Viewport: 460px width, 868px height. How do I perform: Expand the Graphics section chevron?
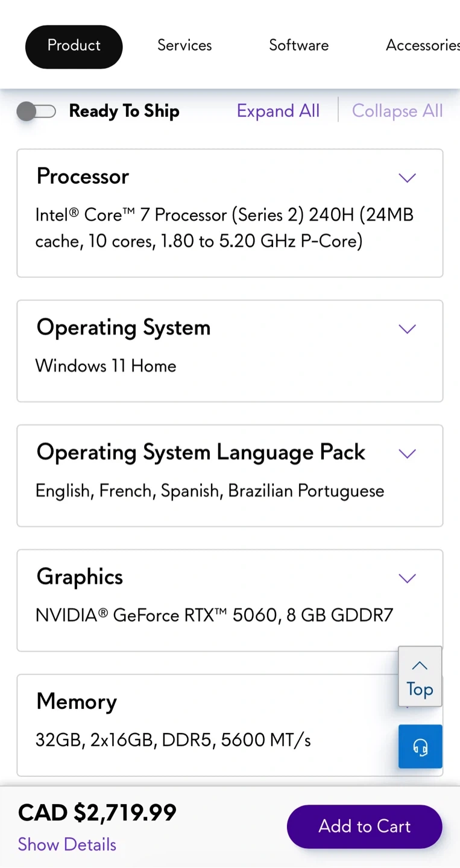tap(408, 579)
